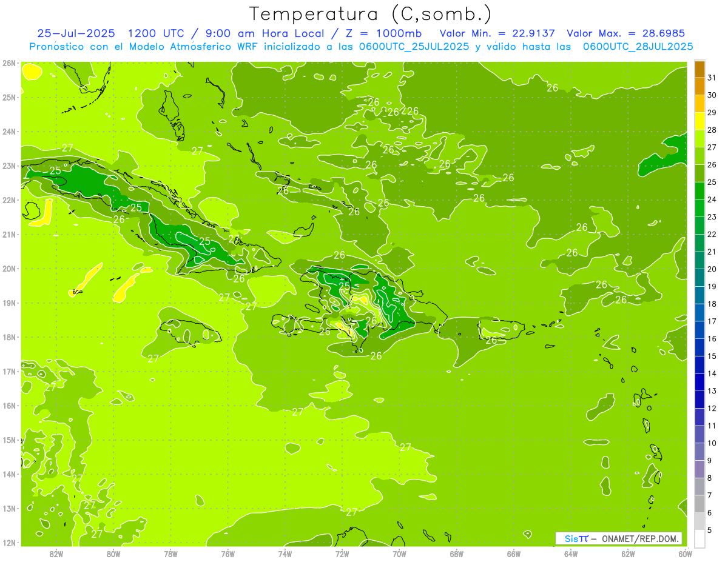
Task: Click "Valor Min. = 22.9137" text
Action: pyautogui.click(x=497, y=33)
